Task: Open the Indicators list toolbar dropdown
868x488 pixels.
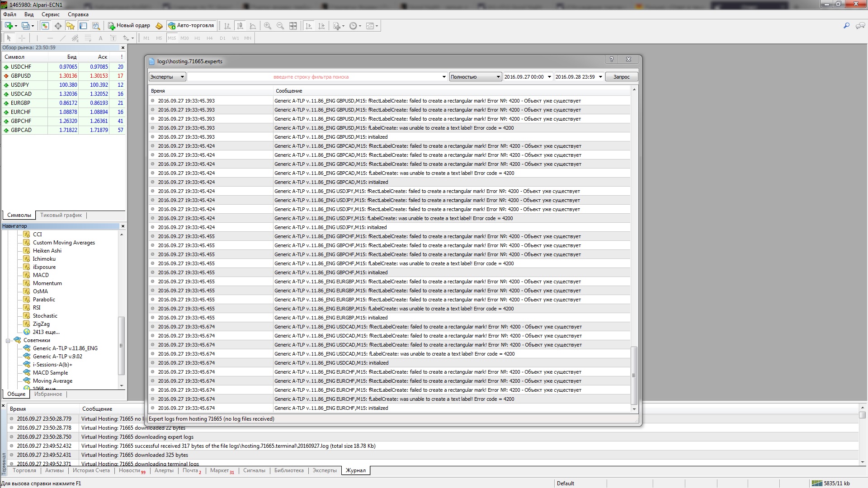Action: pyautogui.click(x=339, y=26)
